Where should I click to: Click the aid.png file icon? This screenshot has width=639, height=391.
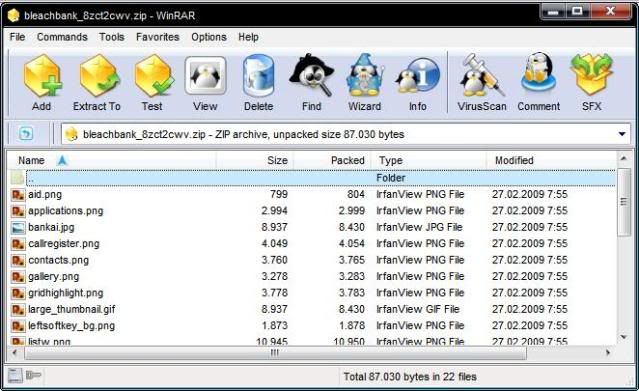(x=18, y=194)
